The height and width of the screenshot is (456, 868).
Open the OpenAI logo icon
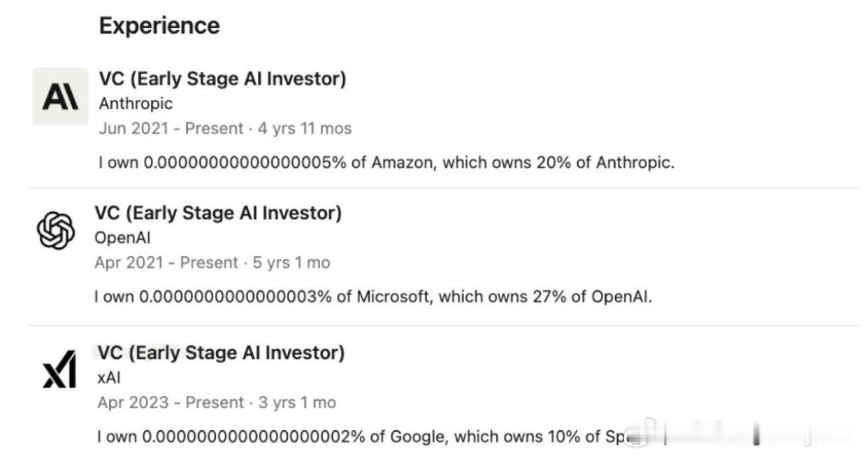55,230
